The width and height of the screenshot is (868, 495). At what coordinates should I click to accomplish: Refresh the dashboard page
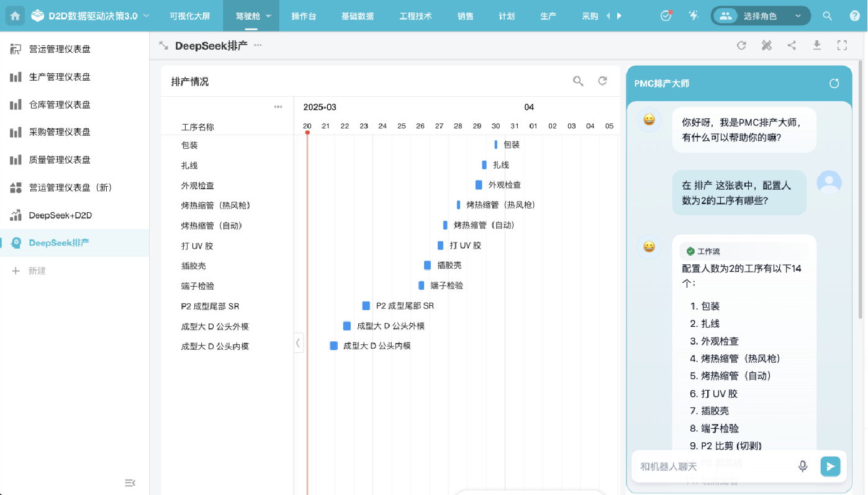(x=741, y=45)
